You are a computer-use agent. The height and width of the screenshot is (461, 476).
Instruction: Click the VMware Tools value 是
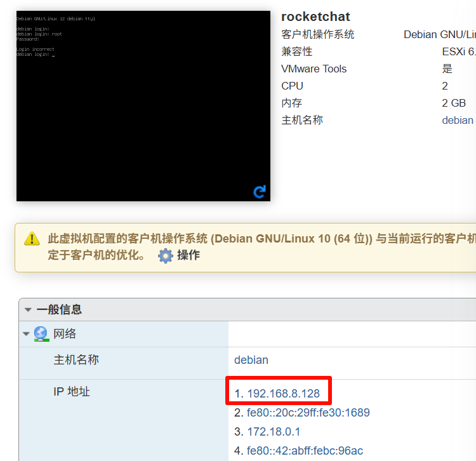pyautogui.click(x=447, y=69)
